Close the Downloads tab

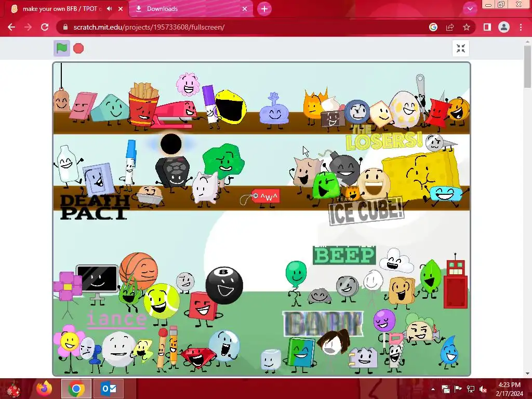coord(245,9)
